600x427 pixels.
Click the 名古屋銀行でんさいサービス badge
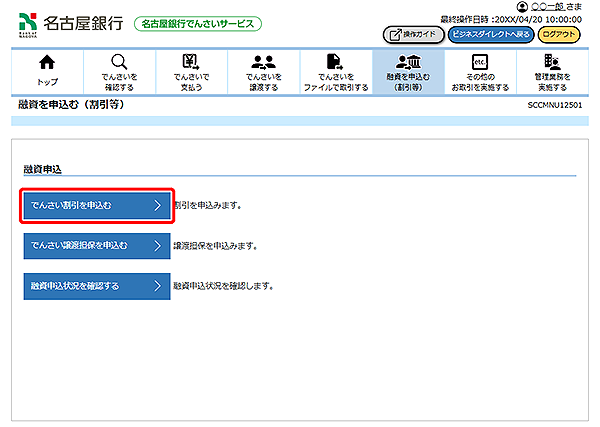pyautogui.click(x=196, y=23)
